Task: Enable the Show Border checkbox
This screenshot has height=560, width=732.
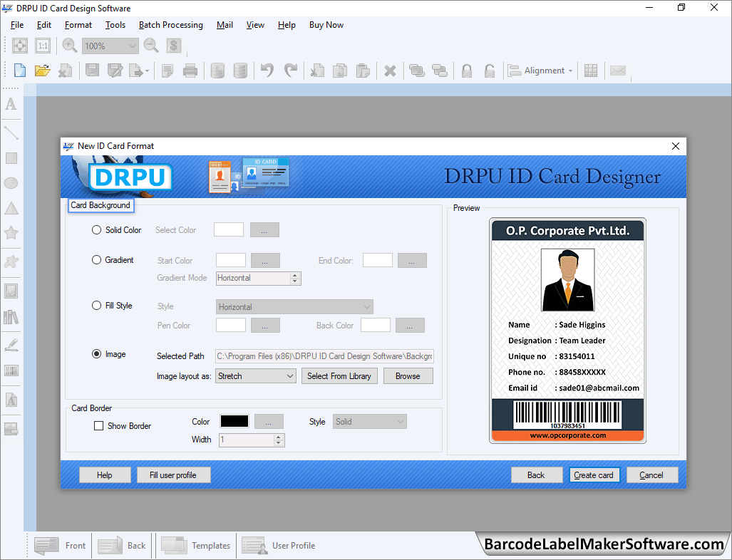Action: coord(98,425)
